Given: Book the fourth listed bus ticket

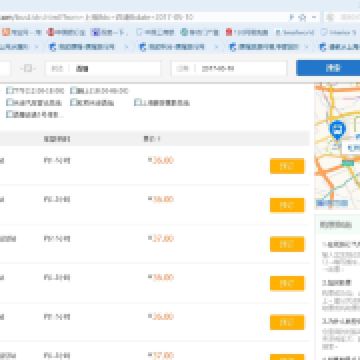Looking at the screenshot, I should (x=287, y=283).
